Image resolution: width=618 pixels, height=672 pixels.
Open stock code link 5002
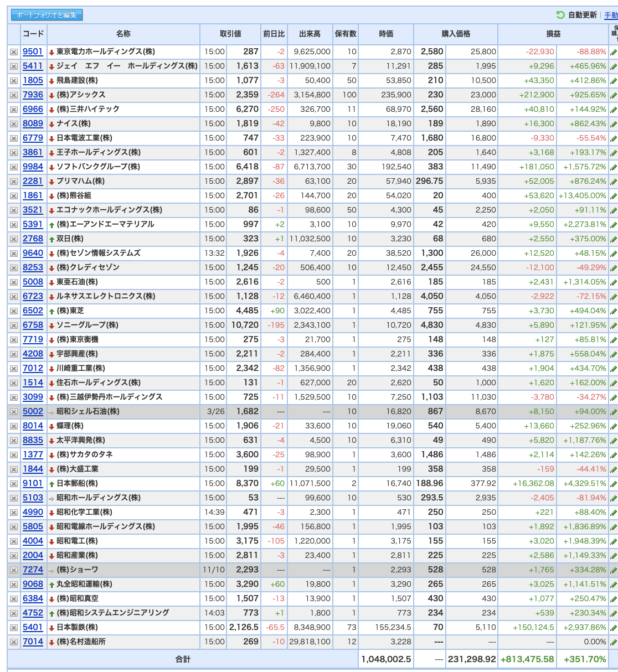[33, 411]
